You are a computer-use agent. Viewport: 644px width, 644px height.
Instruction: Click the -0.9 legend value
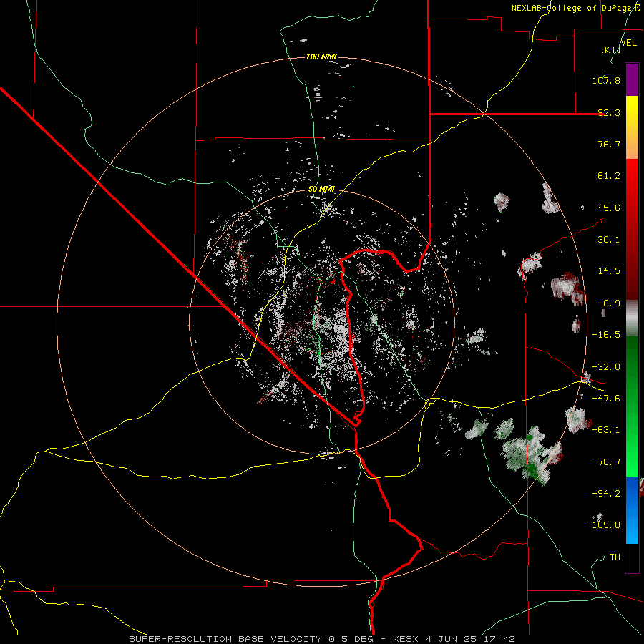coord(609,303)
